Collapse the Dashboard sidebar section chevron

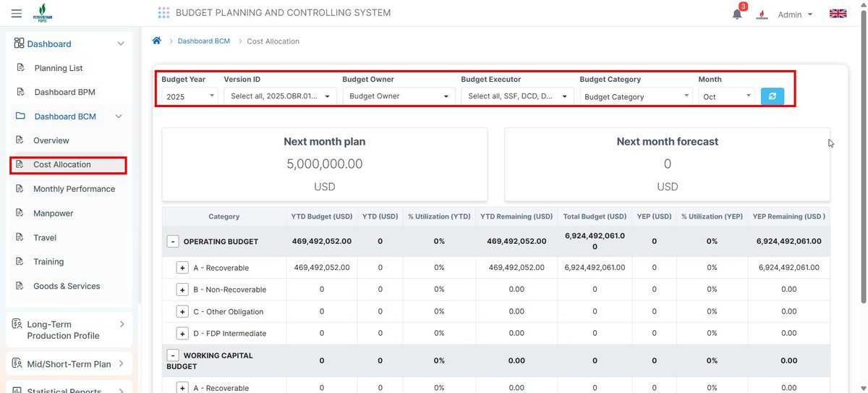[121, 43]
